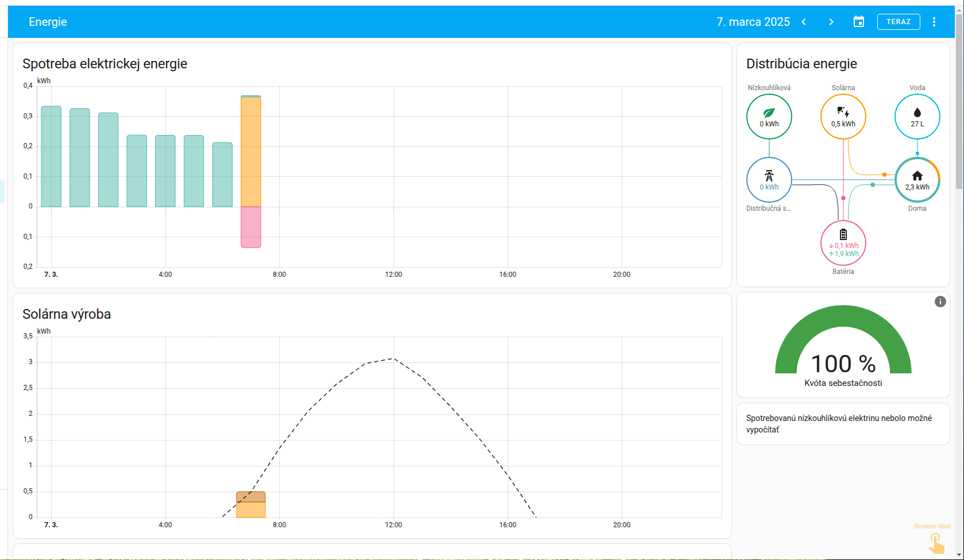The image size is (964, 560).
Task: Go to the previous day
Action: pos(804,22)
